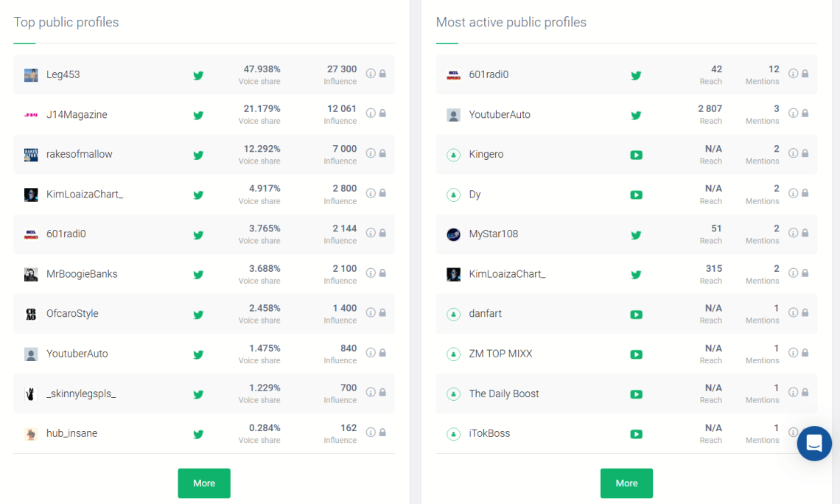840x504 pixels.
Task: Open the ZM TOP MIXX profile
Action: coord(500,354)
